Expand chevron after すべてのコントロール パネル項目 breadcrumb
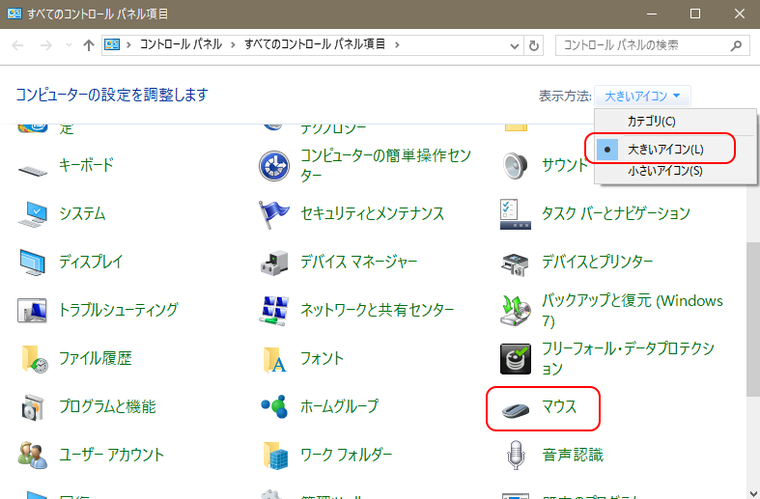Screen dimensions: 760x499 point(397,45)
